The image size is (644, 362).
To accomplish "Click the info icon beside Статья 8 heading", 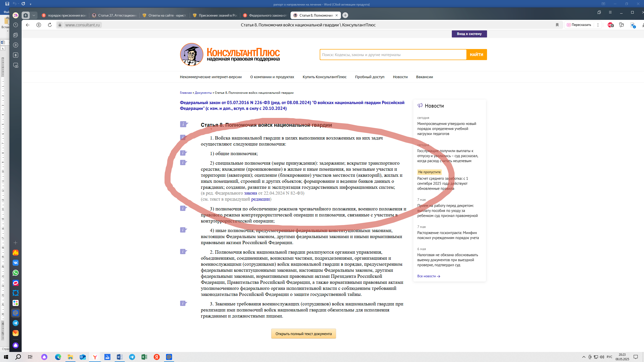I will click(x=184, y=124).
